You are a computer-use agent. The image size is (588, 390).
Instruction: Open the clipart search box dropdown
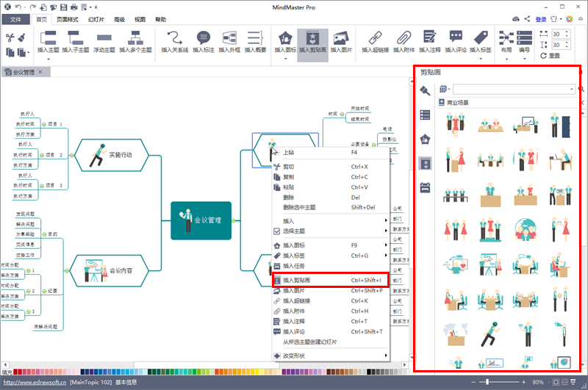pos(572,89)
